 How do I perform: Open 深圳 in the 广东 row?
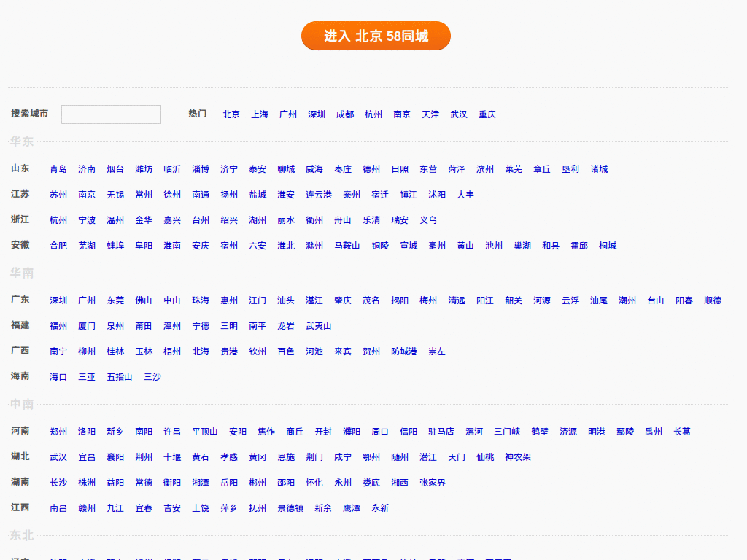tap(58, 300)
